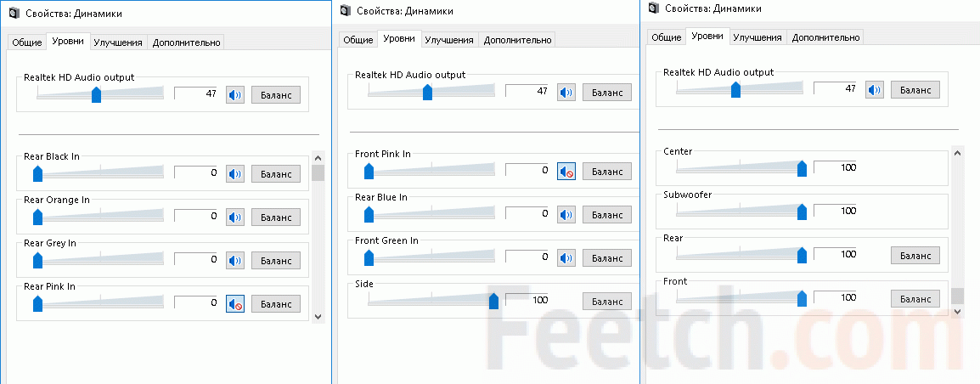Mute Realtek HD Audio output above Center

(x=875, y=89)
